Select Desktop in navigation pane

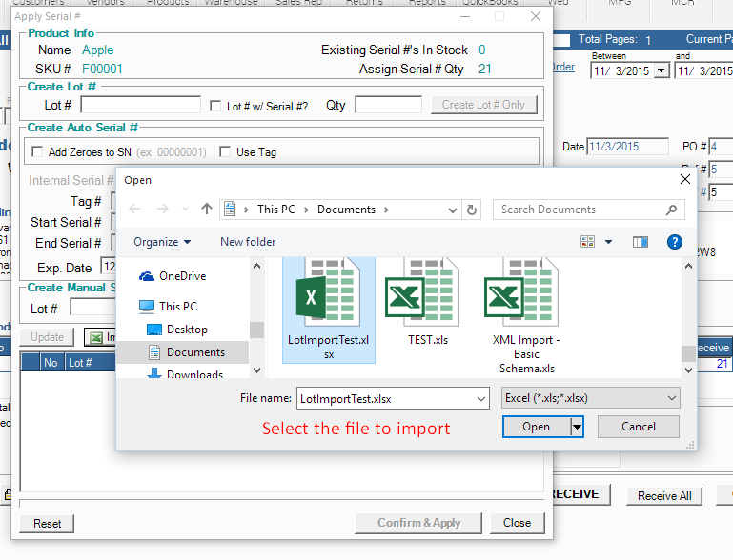187,330
